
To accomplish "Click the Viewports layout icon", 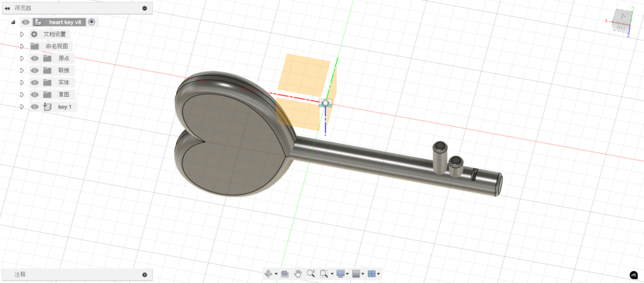I will [372, 274].
